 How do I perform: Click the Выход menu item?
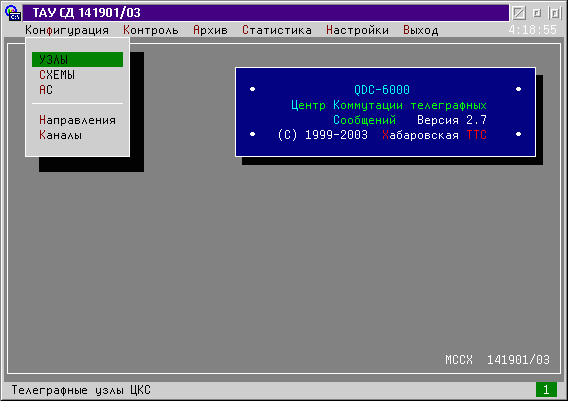pyautogui.click(x=421, y=30)
